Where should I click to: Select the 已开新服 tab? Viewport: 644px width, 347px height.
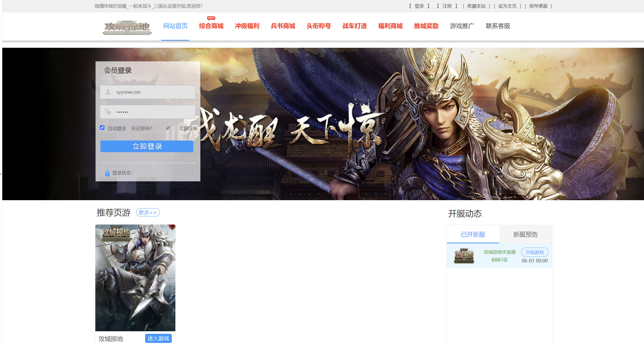tap(473, 234)
